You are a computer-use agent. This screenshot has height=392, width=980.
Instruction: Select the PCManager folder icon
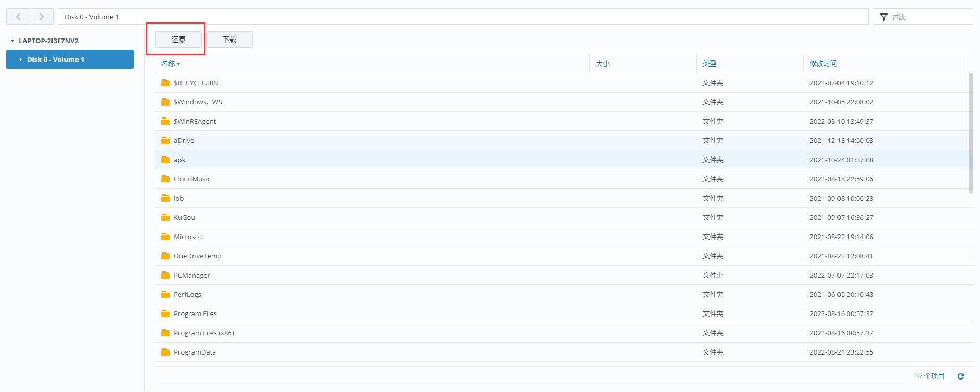[165, 275]
